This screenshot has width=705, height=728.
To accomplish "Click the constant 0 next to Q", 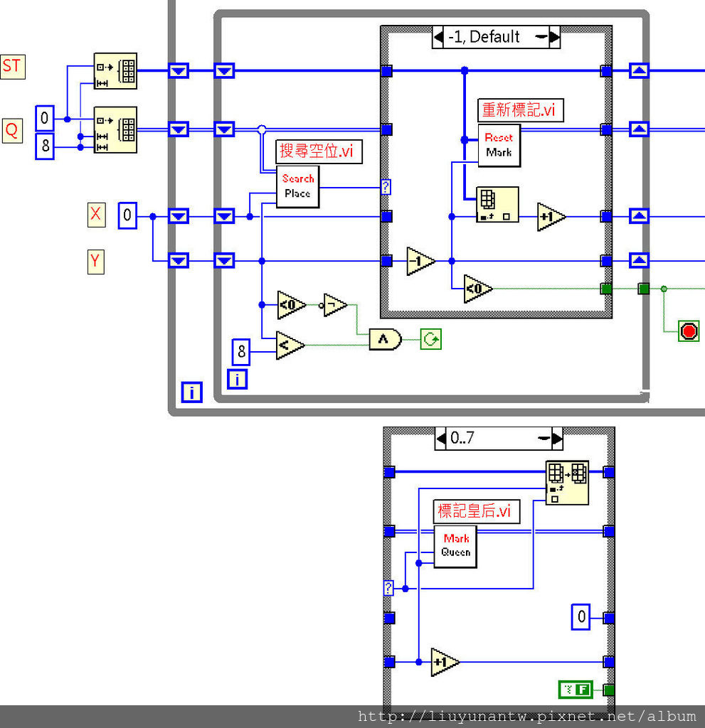I will tap(45, 118).
